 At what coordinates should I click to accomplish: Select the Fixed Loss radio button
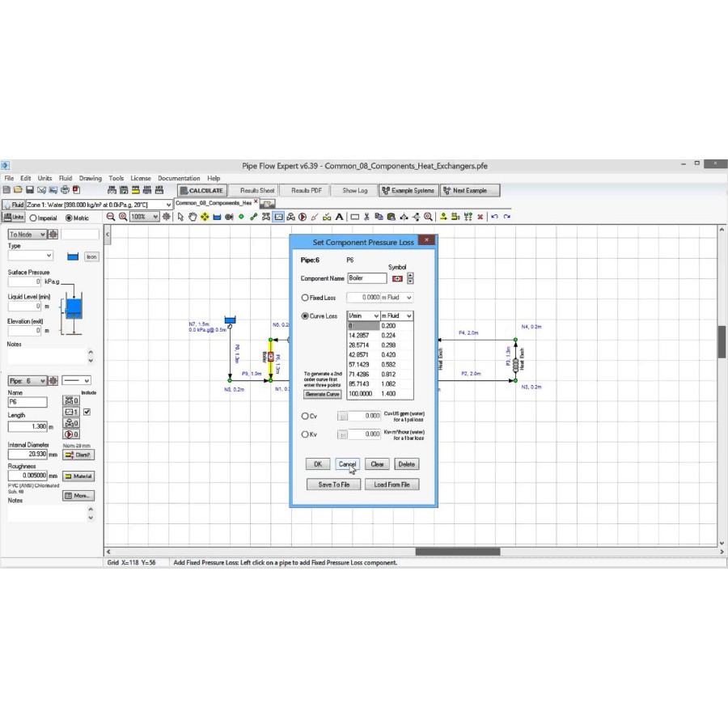click(x=305, y=298)
